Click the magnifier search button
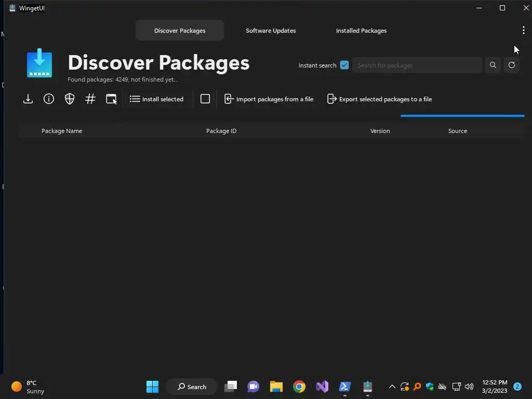The image size is (532, 399). pyautogui.click(x=493, y=65)
